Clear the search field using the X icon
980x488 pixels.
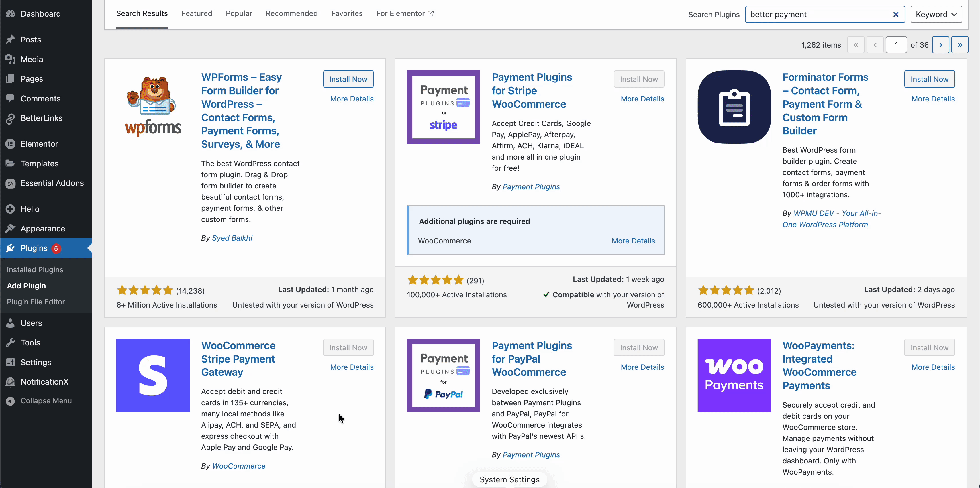click(x=896, y=14)
